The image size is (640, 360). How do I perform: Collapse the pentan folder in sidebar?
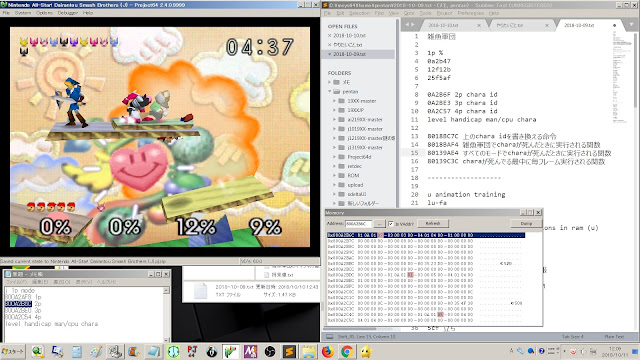coord(330,91)
